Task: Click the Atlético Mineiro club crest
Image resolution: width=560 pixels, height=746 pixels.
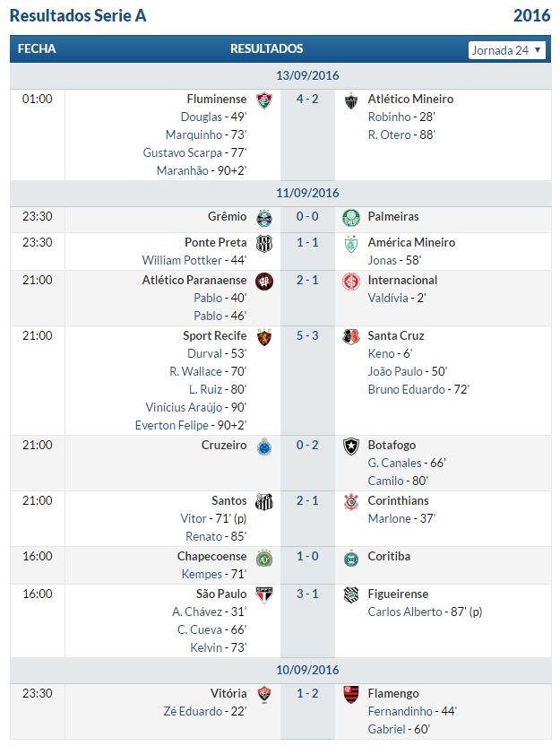Action: pyautogui.click(x=351, y=100)
